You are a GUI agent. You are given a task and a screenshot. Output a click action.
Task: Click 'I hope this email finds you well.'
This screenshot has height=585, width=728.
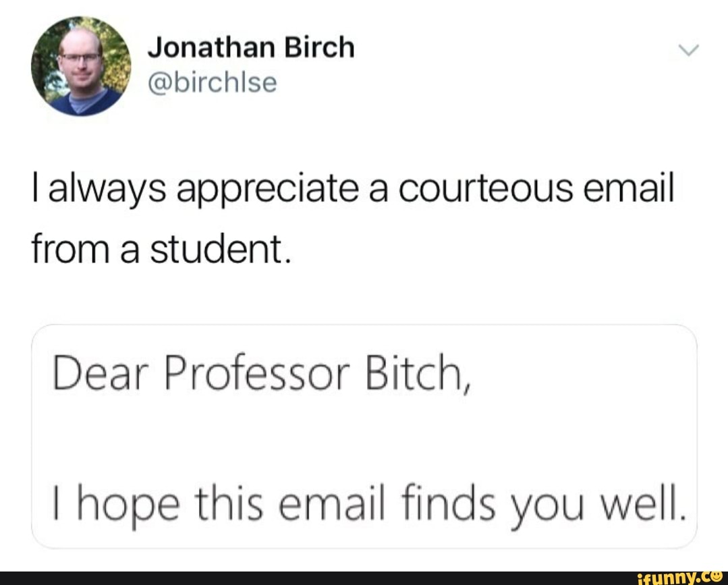point(369,505)
